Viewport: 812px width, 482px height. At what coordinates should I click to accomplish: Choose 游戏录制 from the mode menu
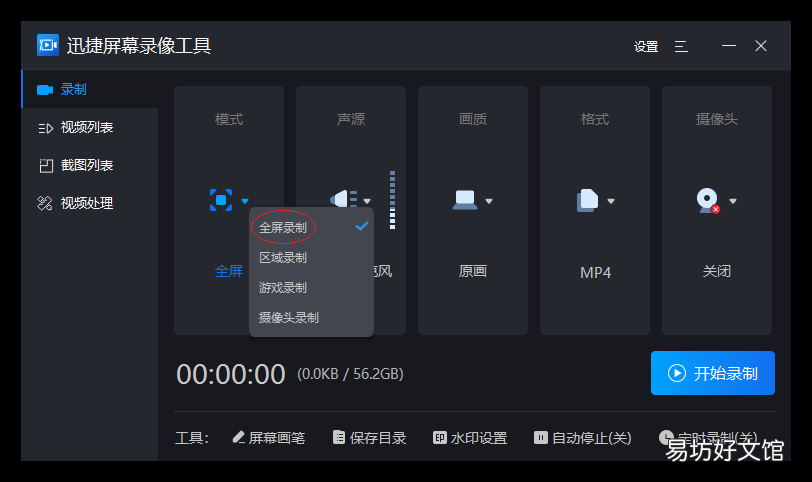pyautogui.click(x=311, y=287)
